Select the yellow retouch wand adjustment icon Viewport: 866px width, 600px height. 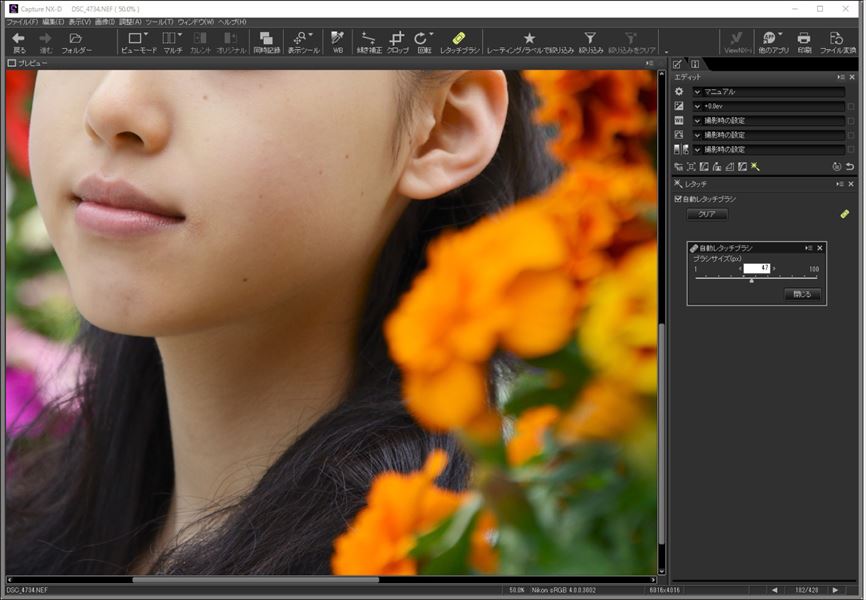point(755,166)
